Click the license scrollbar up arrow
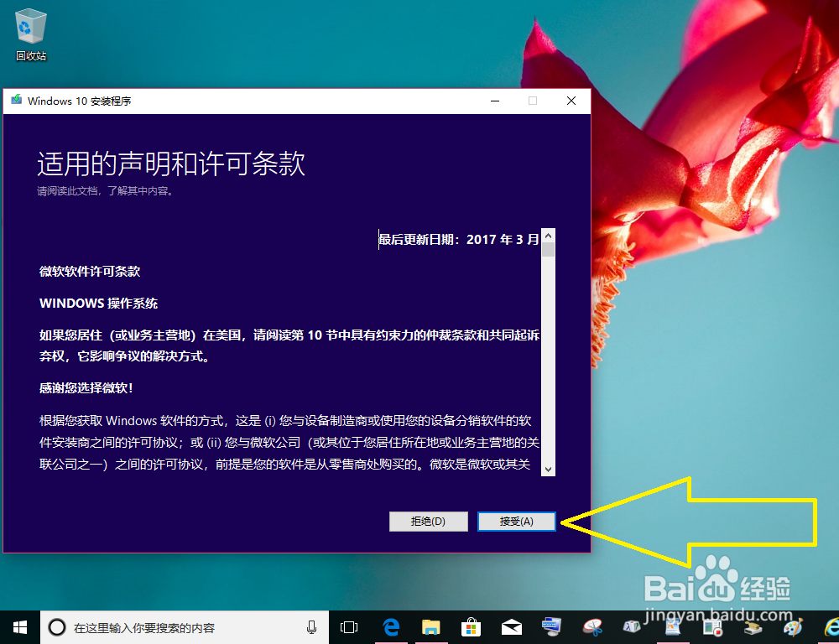This screenshot has height=644, width=839. pyautogui.click(x=550, y=236)
